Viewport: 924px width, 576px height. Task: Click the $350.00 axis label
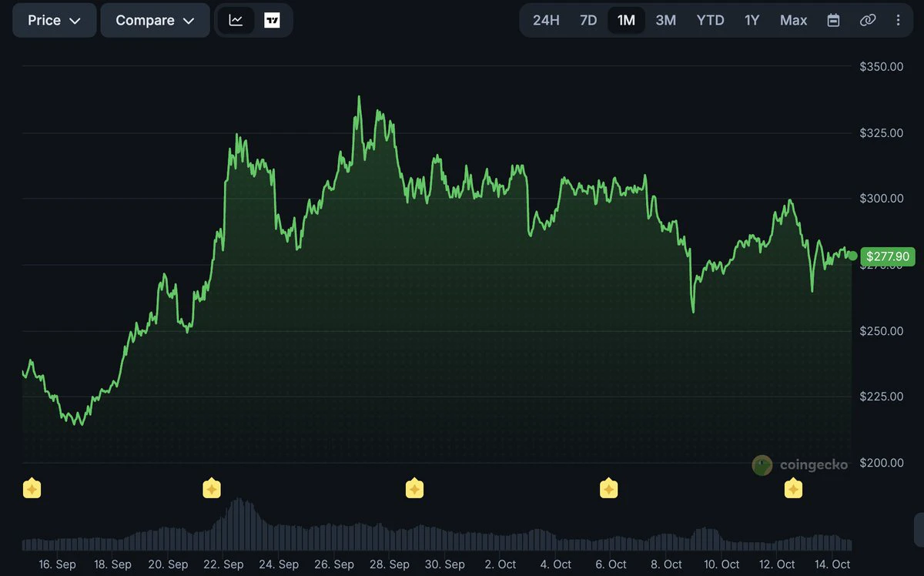click(882, 67)
